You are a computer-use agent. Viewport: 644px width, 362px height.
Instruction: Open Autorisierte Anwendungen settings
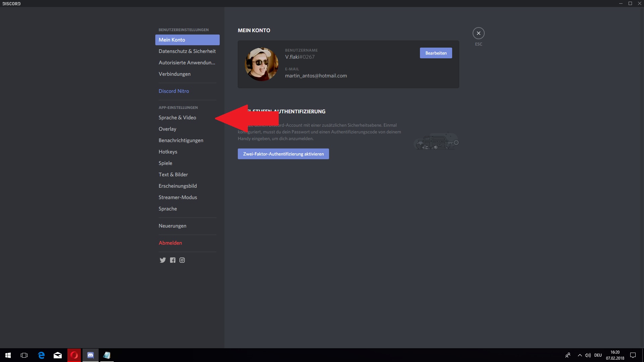click(187, 63)
